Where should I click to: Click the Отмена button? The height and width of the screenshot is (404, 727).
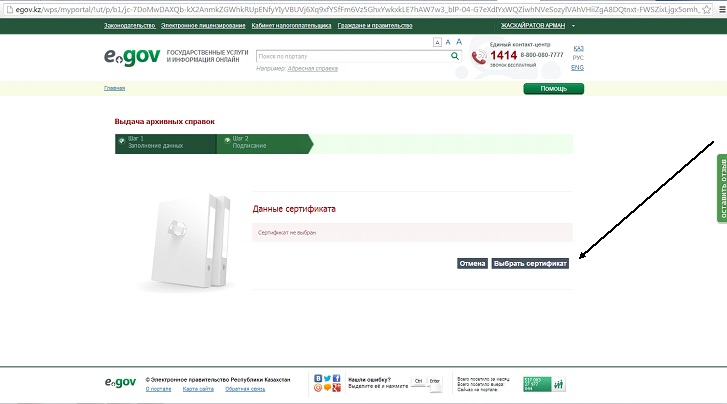click(472, 263)
